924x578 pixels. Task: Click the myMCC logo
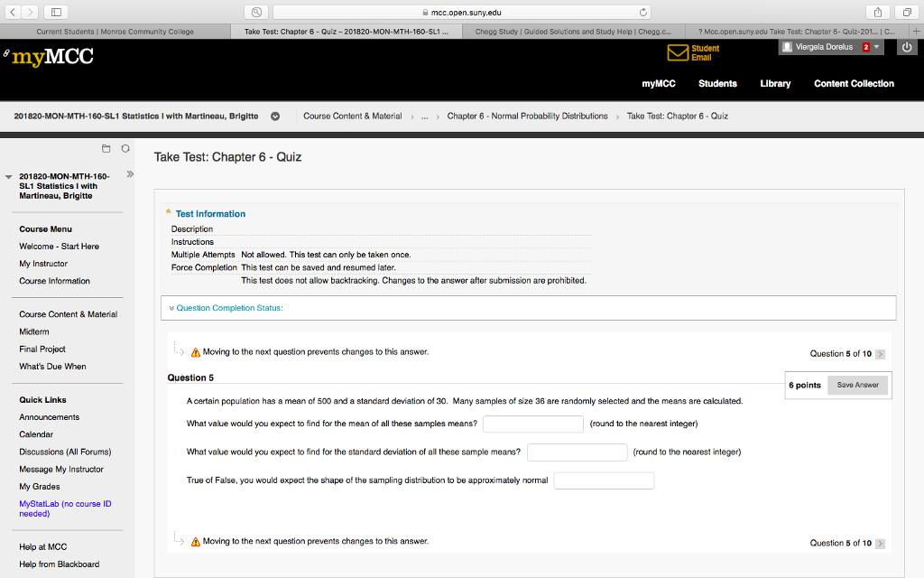coord(51,57)
